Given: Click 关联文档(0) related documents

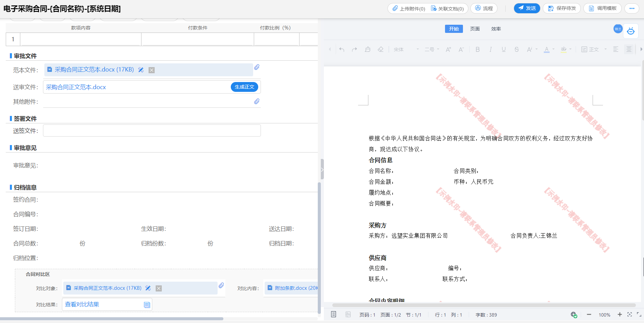Looking at the screenshot, I should (447, 8).
